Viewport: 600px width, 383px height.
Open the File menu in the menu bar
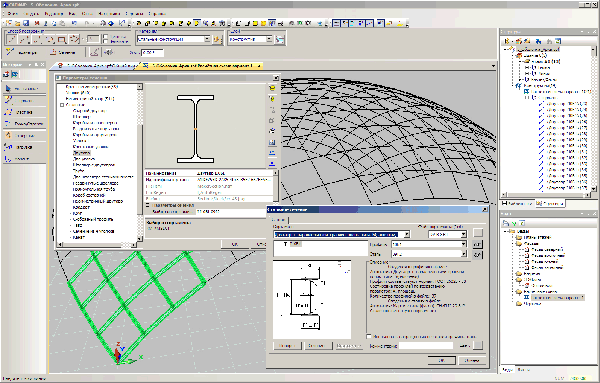pyautogui.click(x=12, y=14)
